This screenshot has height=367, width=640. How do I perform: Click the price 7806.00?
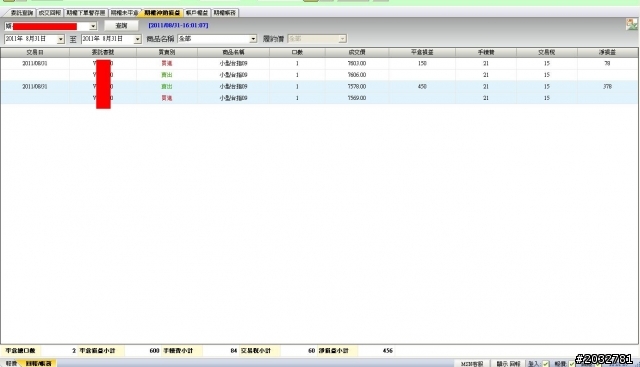[357, 75]
